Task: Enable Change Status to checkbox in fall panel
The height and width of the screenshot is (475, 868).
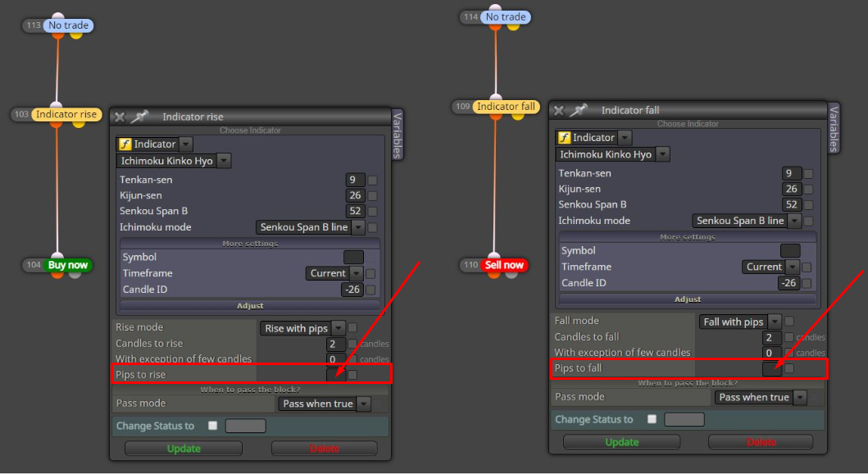Action: click(x=652, y=419)
